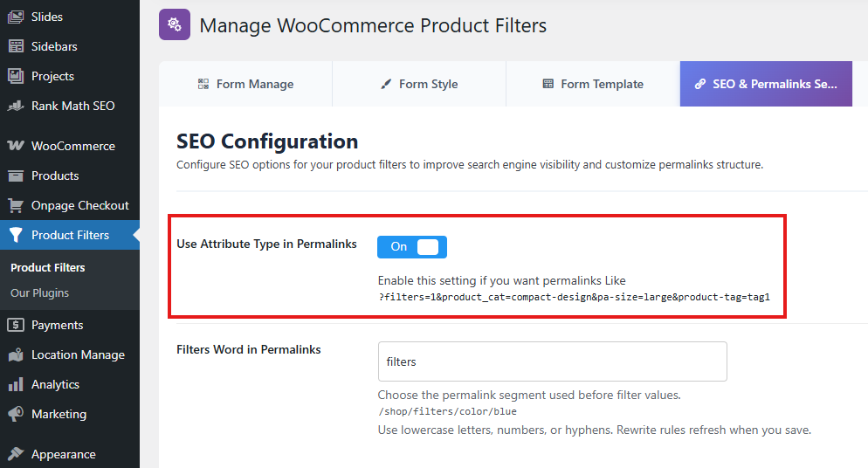The image size is (868, 468).
Task: Click the Sidebars menu icon
Action: click(16, 46)
